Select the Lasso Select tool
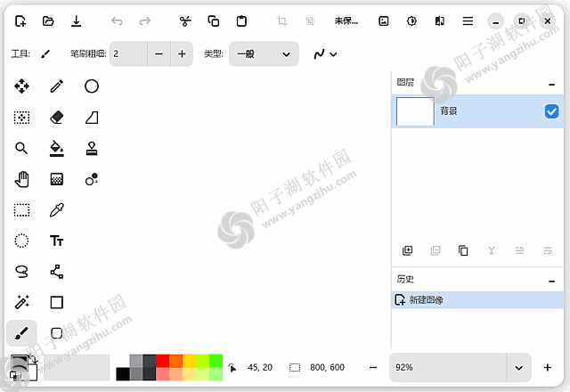 pyautogui.click(x=21, y=272)
